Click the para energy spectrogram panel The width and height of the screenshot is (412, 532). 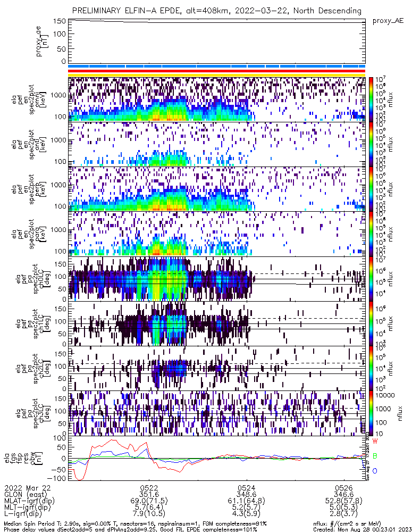click(217, 234)
